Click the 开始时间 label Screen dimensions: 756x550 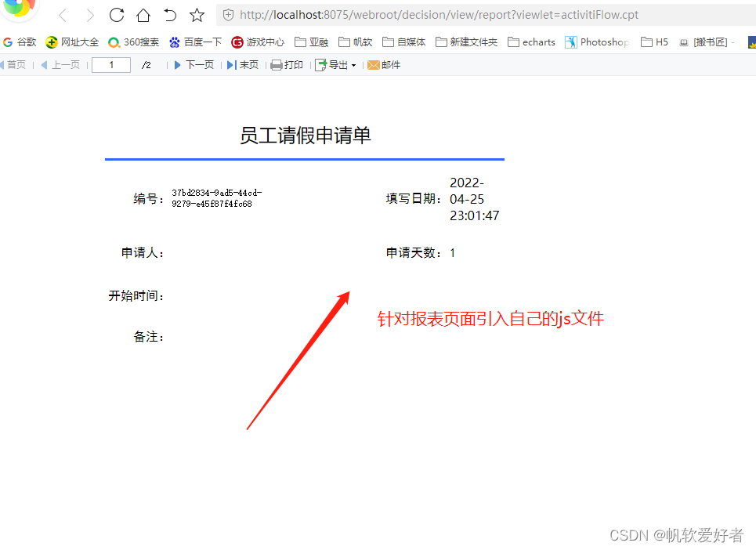tap(136, 295)
